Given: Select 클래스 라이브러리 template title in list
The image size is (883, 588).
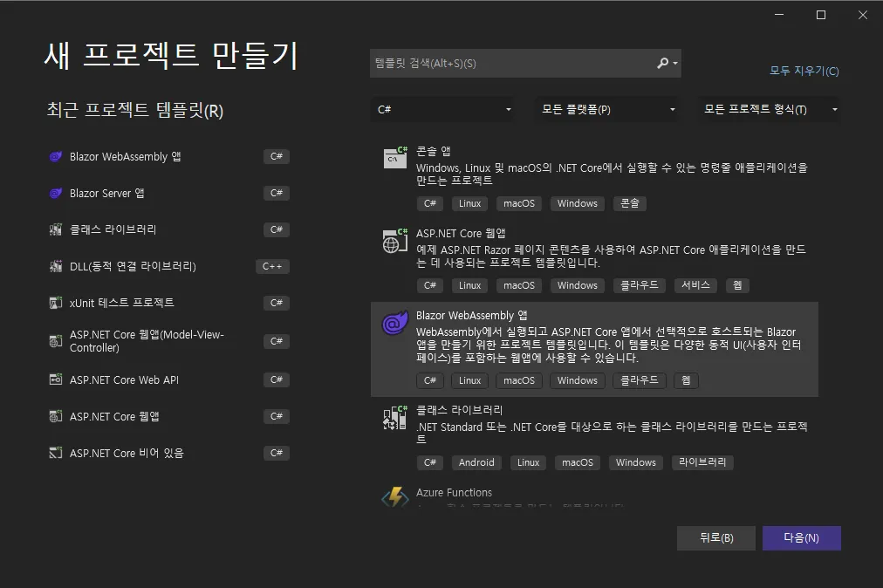Looking at the screenshot, I should (x=459, y=410).
